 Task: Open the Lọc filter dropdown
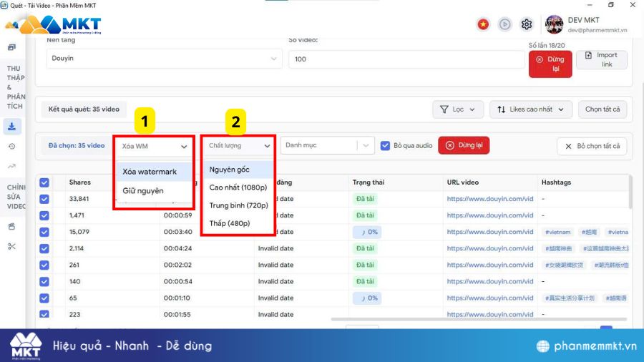457,109
